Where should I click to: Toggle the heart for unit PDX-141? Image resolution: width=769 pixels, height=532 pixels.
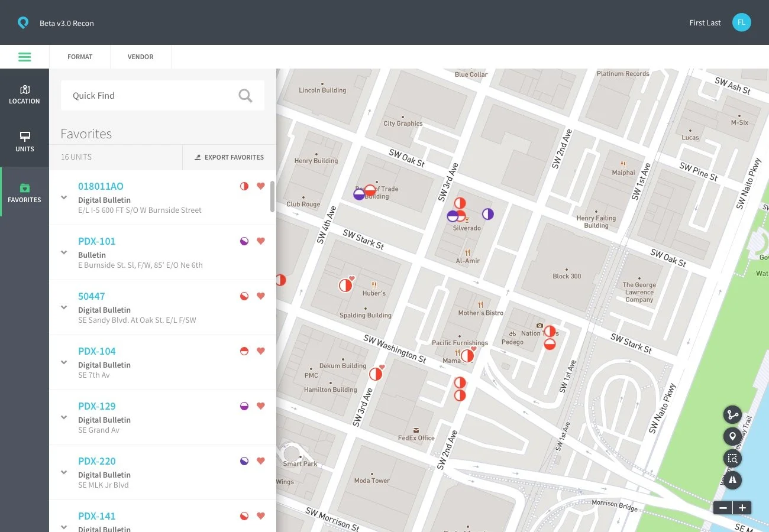coord(261,516)
